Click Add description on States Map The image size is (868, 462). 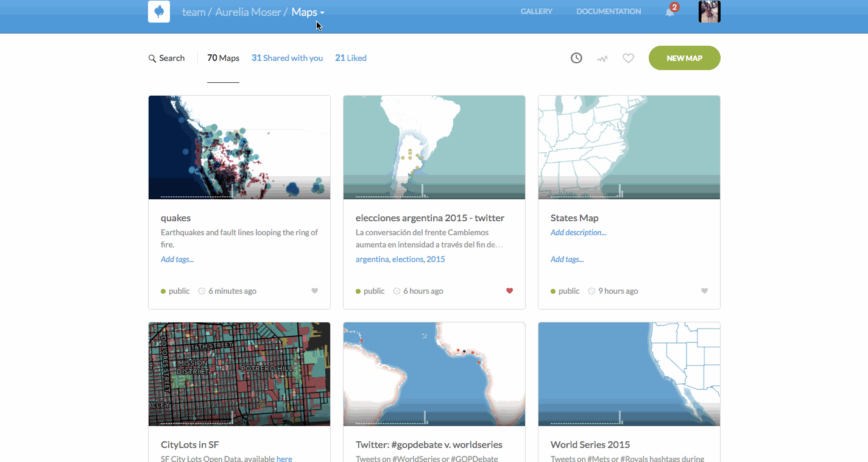click(578, 232)
